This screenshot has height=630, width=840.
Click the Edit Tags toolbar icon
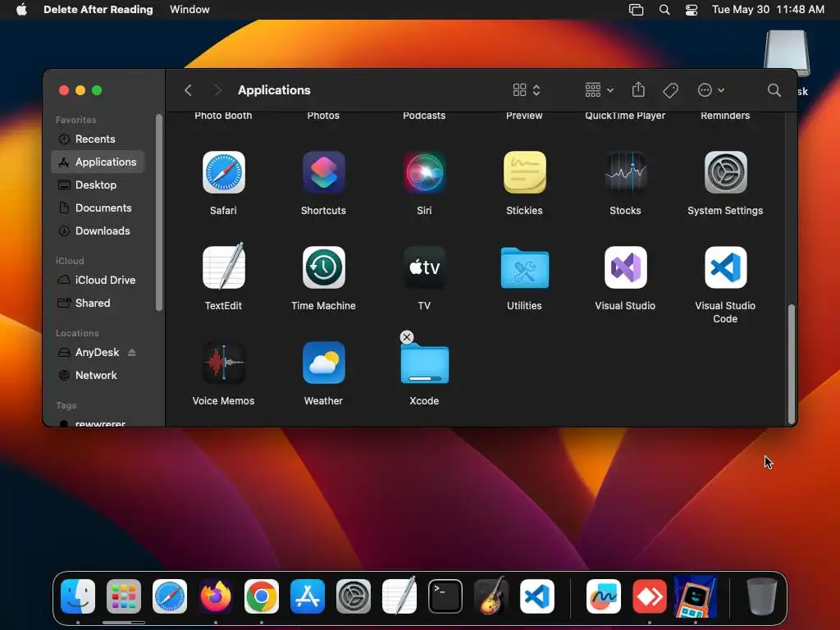point(670,90)
